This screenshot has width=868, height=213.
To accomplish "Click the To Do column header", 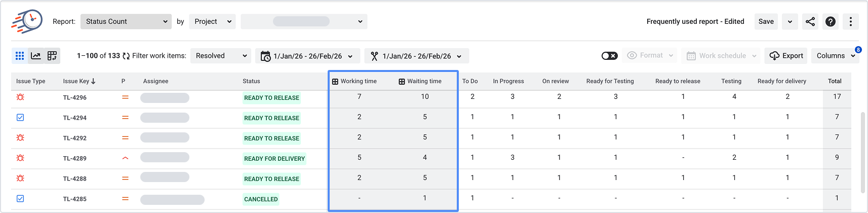I will pyautogui.click(x=470, y=81).
